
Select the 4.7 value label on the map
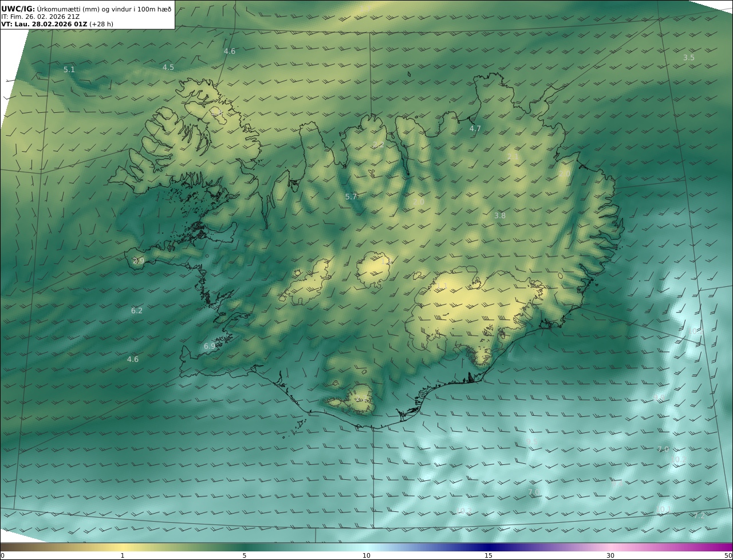coord(475,128)
